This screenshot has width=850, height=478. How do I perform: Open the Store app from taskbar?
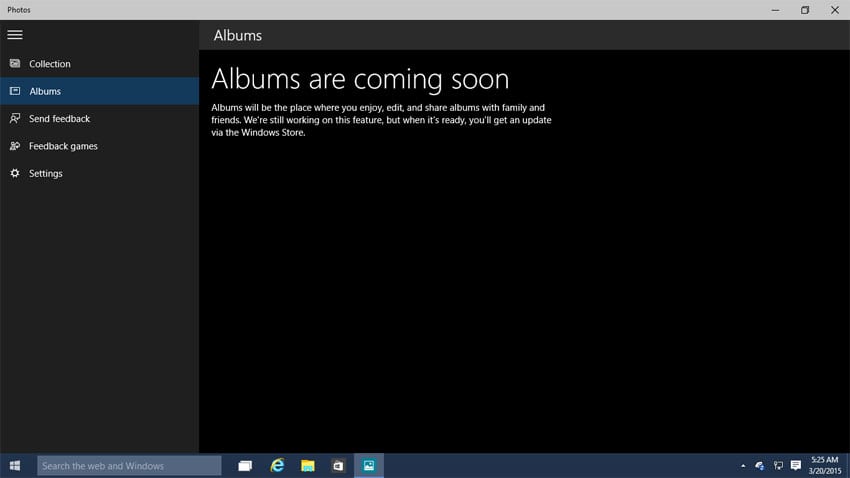(338, 466)
